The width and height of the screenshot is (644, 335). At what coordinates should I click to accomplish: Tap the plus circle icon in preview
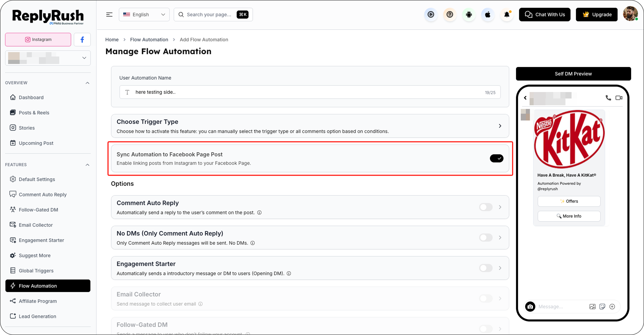click(612, 307)
